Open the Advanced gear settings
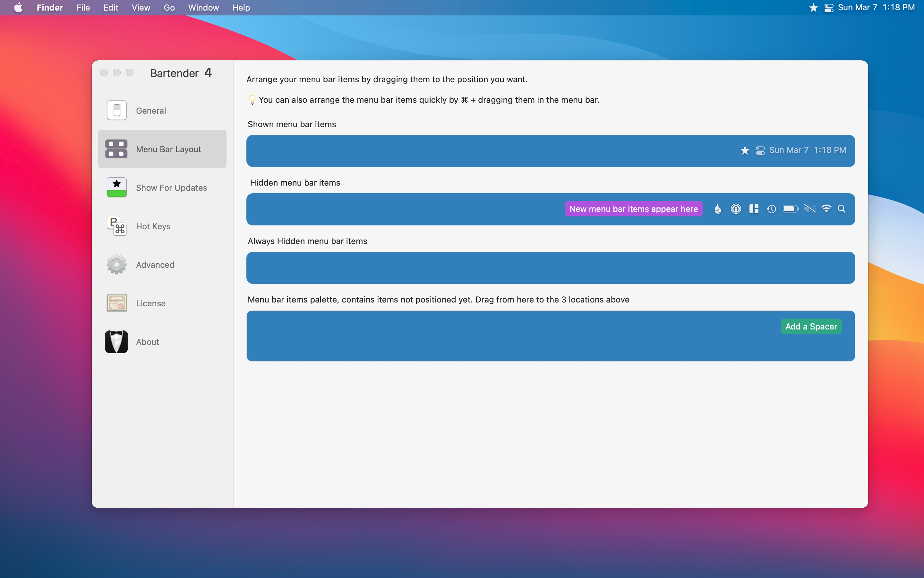Screen dimensions: 924x578 [x=162, y=265]
